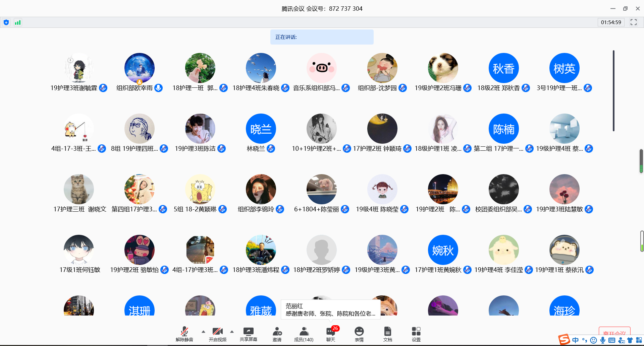Check the green network signal icon
Viewport: 644px width, 346px height.
pyautogui.click(x=18, y=22)
